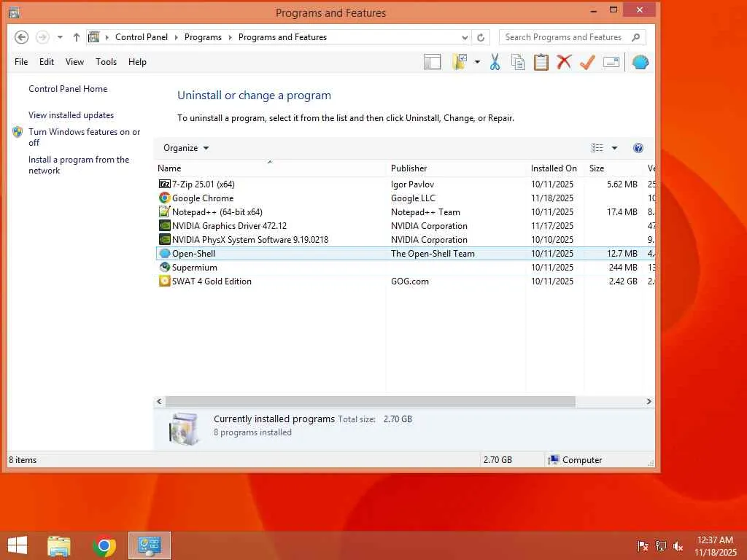Expand the folder options dropdown arrow
Screen dimensions: 747x560
pyautogui.click(x=477, y=62)
